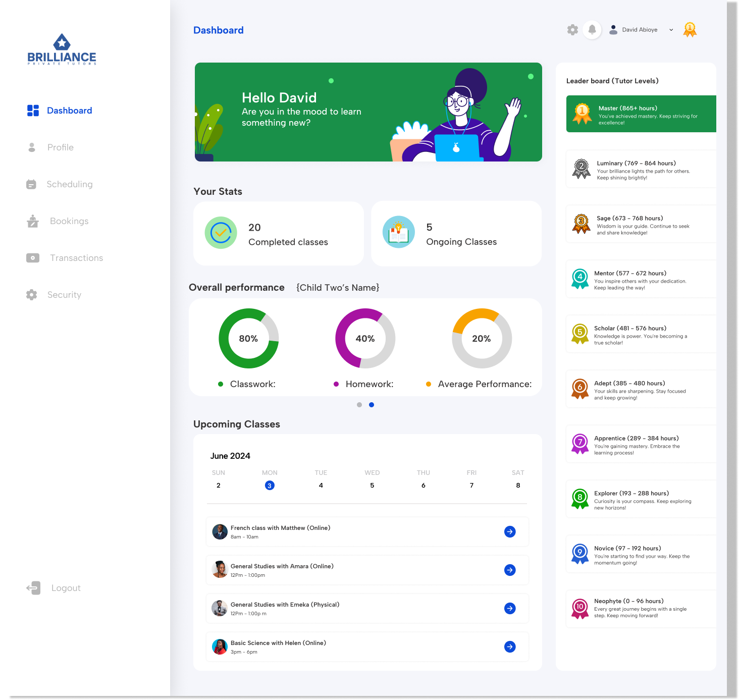Click Helen's tutor avatar

tap(220, 647)
